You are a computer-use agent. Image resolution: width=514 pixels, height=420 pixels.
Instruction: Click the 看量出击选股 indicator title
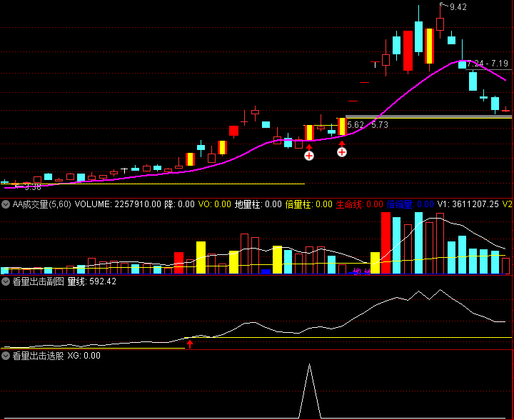coord(38,356)
